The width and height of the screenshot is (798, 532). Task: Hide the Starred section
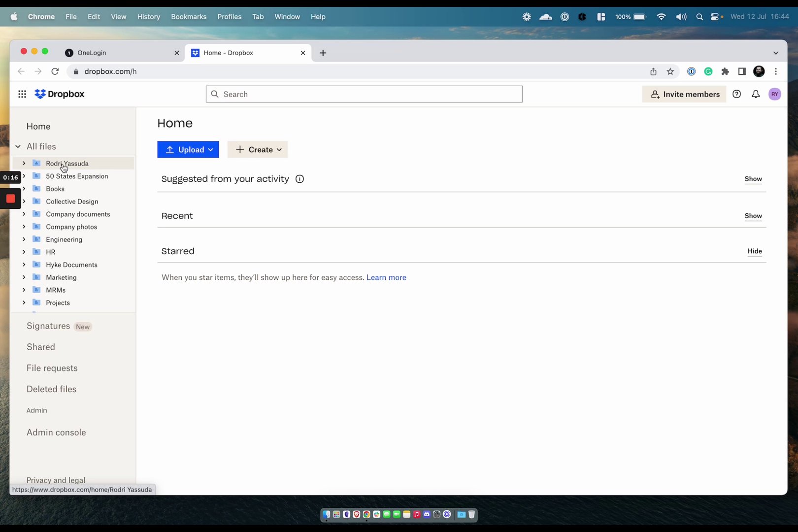coord(755,251)
